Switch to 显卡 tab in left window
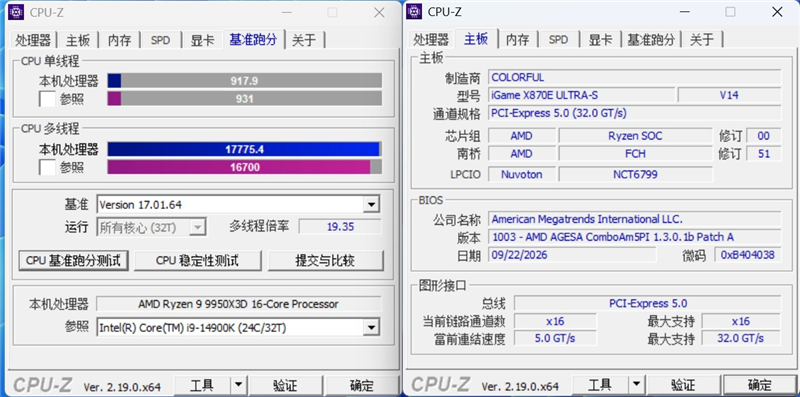 pos(202,40)
